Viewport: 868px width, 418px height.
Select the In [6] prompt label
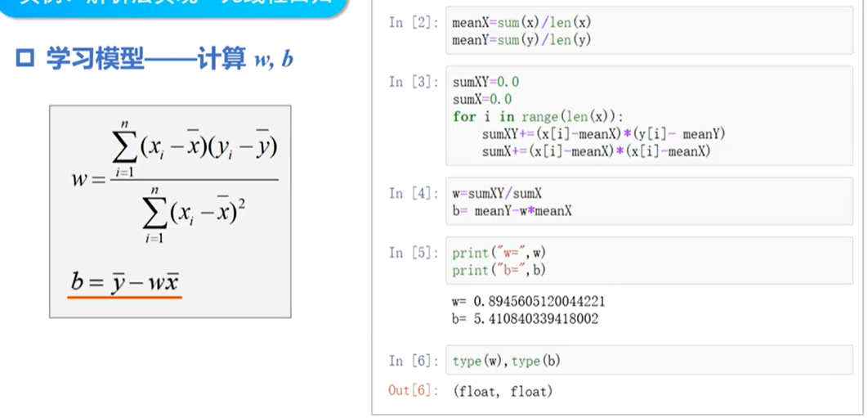(413, 361)
